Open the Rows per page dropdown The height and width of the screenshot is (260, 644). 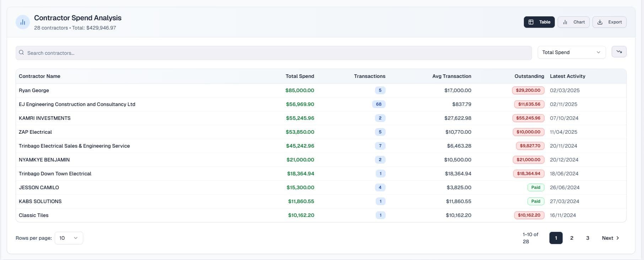(x=69, y=238)
